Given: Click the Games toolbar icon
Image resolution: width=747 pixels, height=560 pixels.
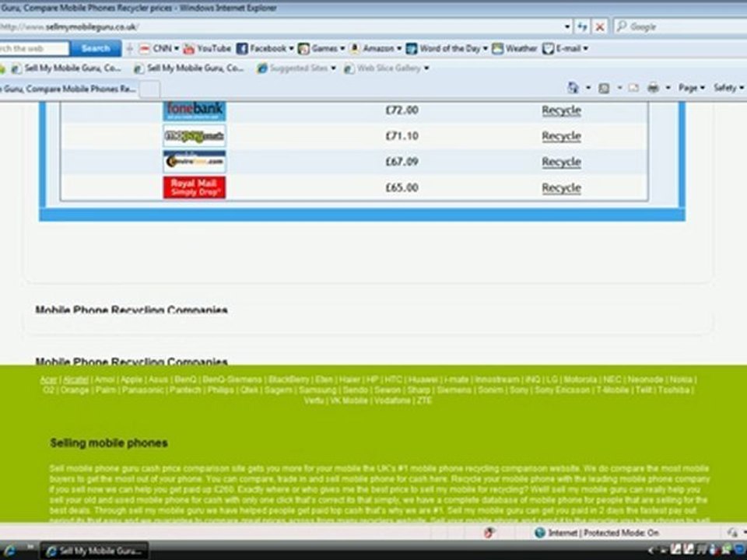Looking at the screenshot, I should 303,48.
